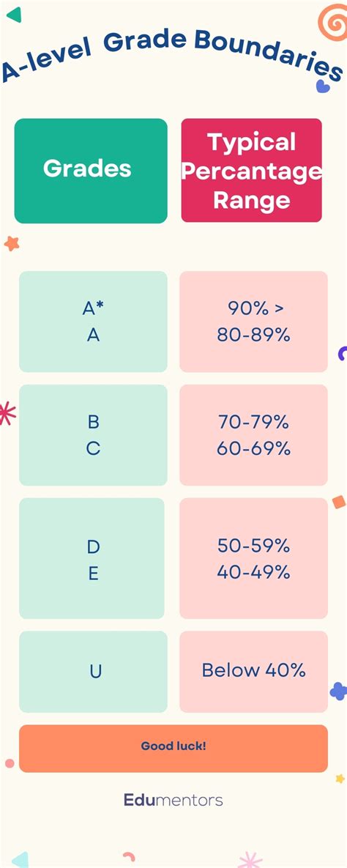
Task: Click the Good luck! orange banner
Action: 173,749
